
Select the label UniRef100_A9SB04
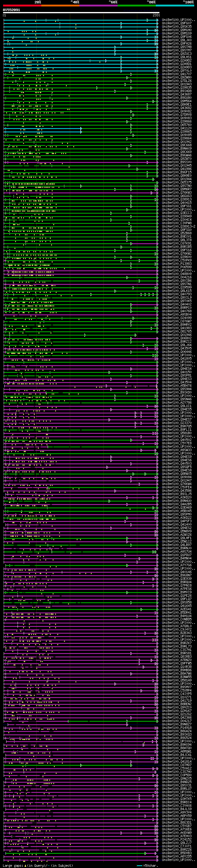pyautogui.click(x=177, y=314)
